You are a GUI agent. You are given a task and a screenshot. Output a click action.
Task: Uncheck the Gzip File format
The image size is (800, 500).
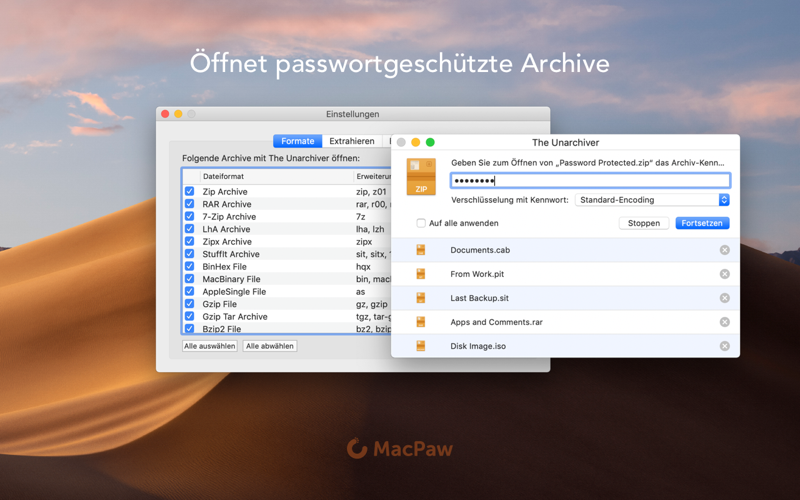(x=189, y=304)
